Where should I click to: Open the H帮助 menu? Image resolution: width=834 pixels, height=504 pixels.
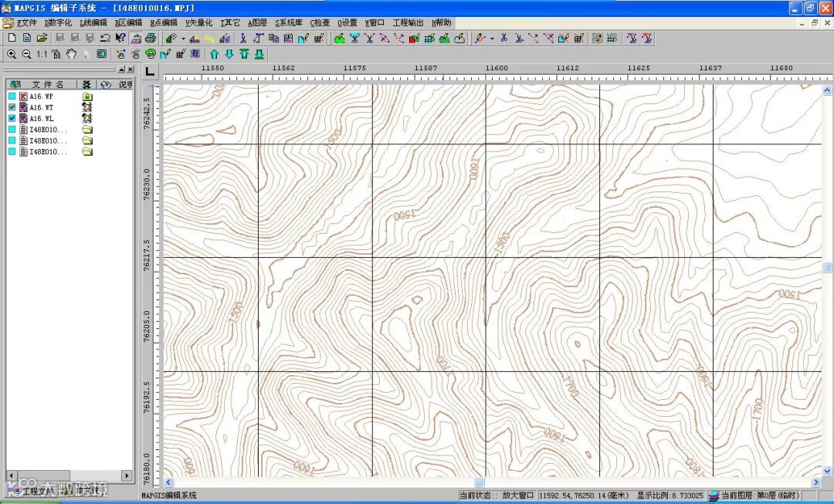441,23
